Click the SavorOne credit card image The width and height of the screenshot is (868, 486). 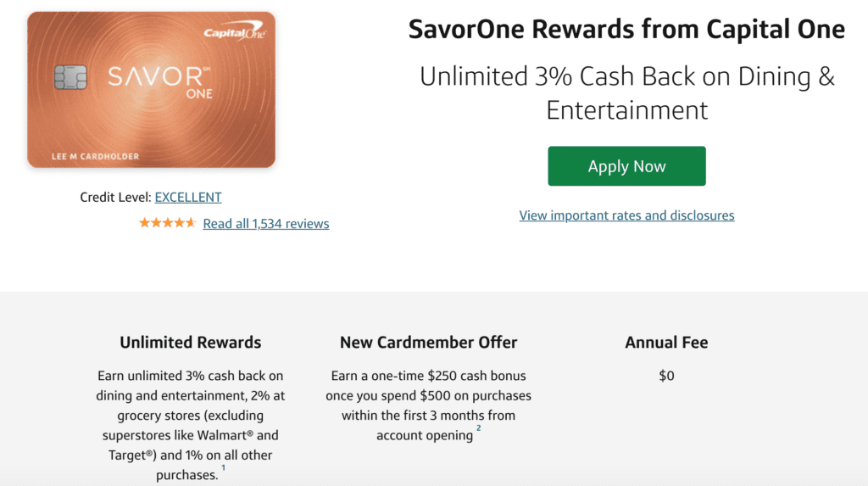[151, 90]
